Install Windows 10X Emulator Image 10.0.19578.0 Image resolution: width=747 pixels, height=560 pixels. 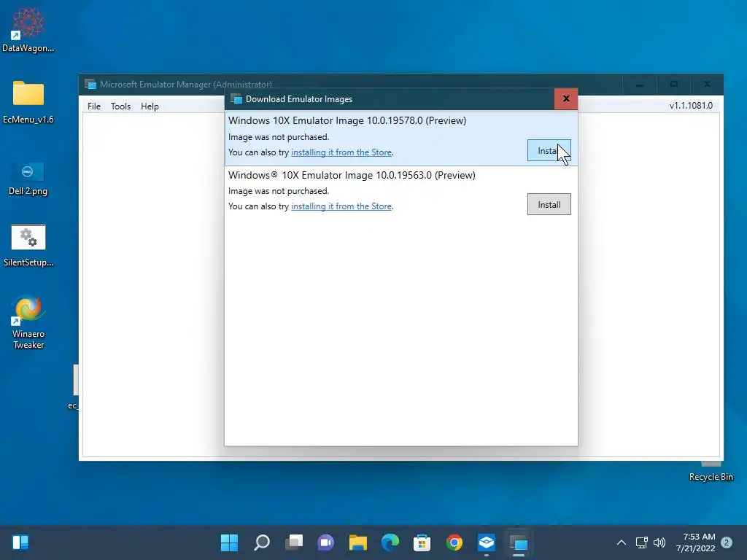coord(549,150)
